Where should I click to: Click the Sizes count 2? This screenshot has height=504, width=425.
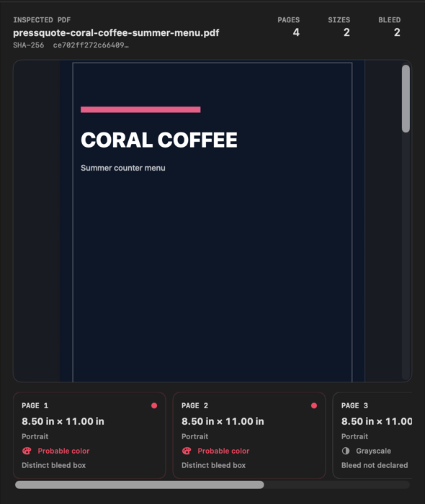tap(346, 32)
